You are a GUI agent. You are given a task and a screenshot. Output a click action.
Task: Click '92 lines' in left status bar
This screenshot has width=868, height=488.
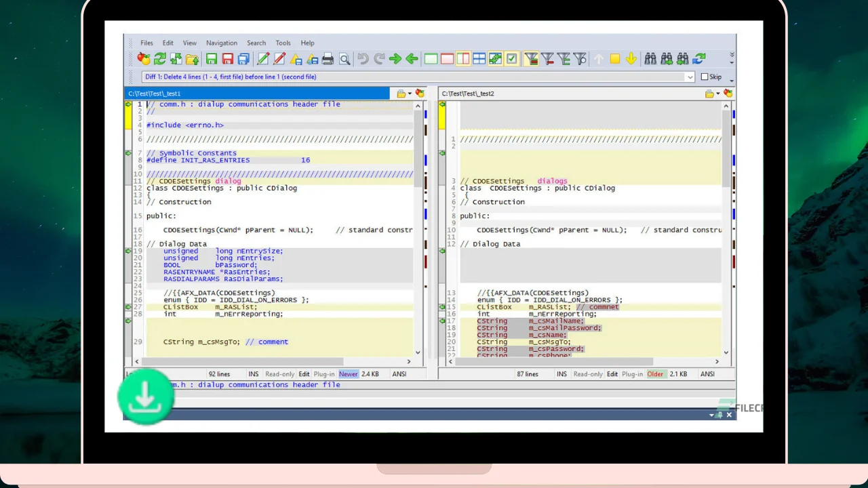point(219,374)
